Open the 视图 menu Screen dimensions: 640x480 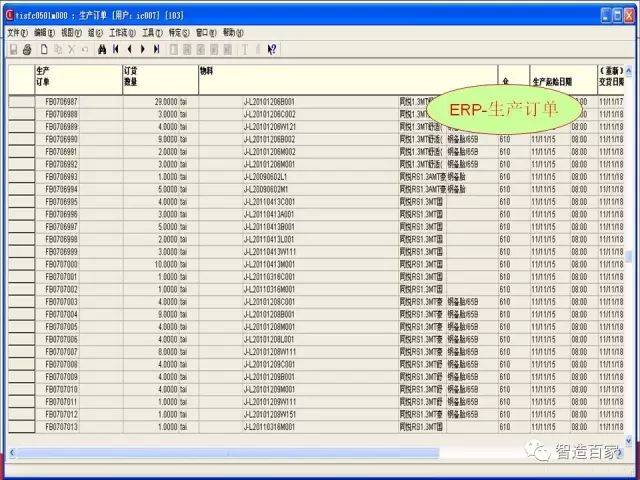tap(71, 33)
